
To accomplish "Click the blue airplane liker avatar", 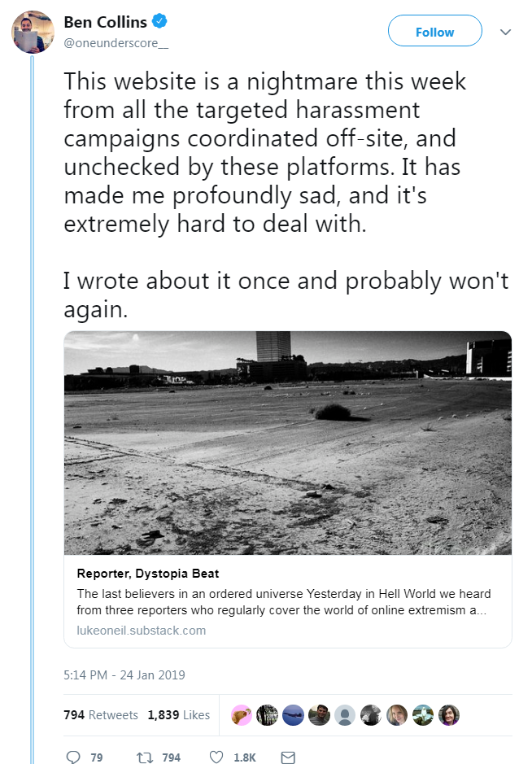I will [x=294, y=715].
